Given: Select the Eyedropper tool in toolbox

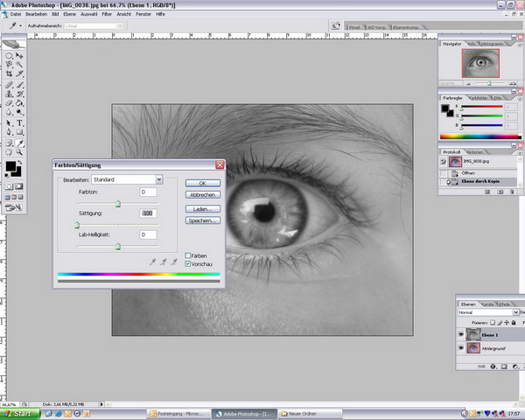Looking at the screenshot, I should pyautogui.click(x=19, y=143).
